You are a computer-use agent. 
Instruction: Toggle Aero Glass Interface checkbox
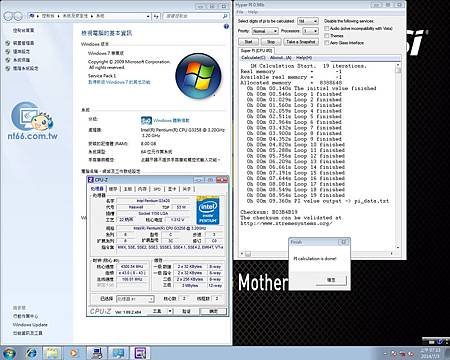[x=327, y=43]
